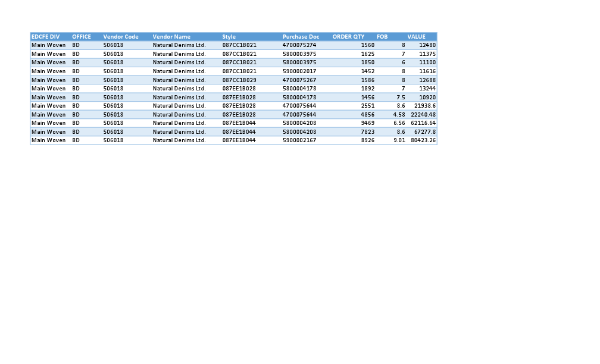Viewport: 600px width, 364px height.
Task: Click the Purchase Doc column header
Action: (301, 36)
